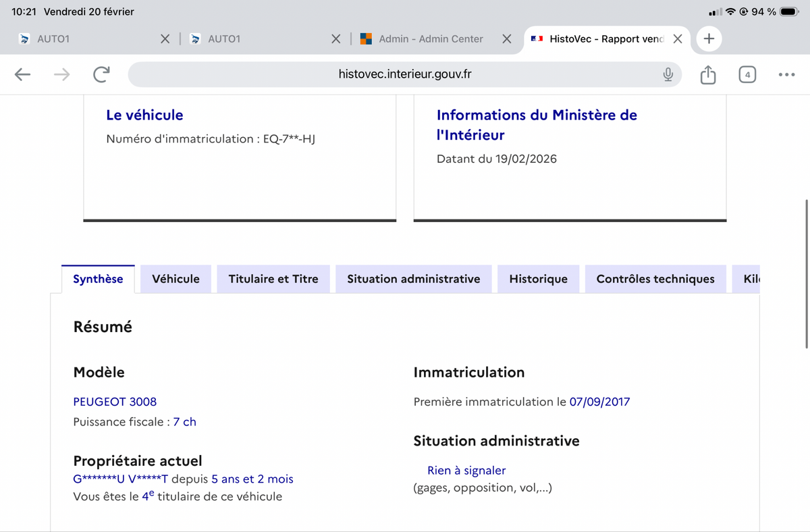This screenshot has width=810, height=532.
Task: Click the page vertical scrollbar
Action: pos(807,273)
